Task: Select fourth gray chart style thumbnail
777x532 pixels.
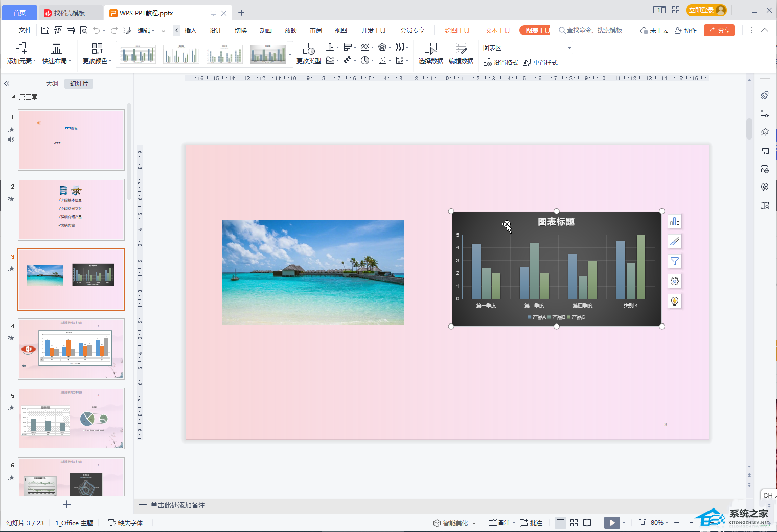Action: pyautogui.click(x=268, y=54)
